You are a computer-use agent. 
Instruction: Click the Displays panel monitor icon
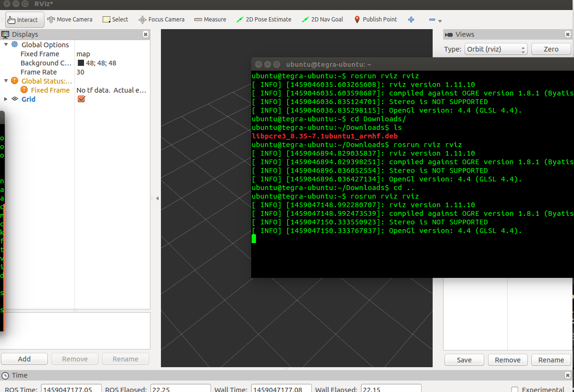[x=6, y=34]
